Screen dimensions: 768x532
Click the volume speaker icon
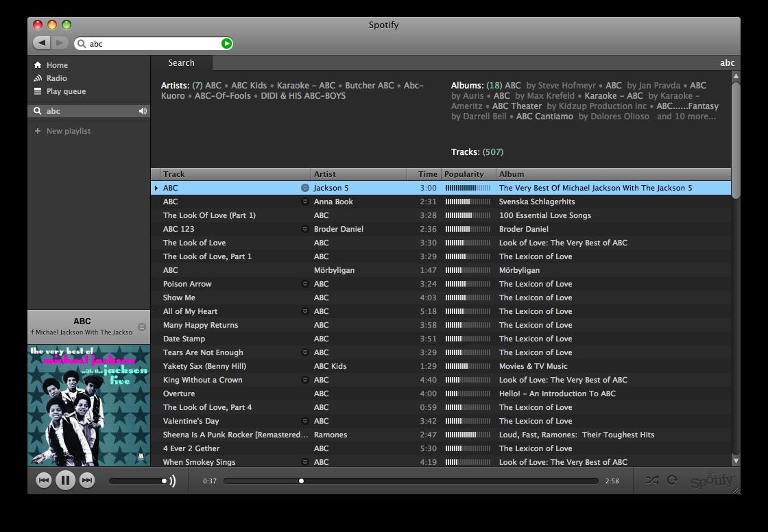(x=172, y=481)
